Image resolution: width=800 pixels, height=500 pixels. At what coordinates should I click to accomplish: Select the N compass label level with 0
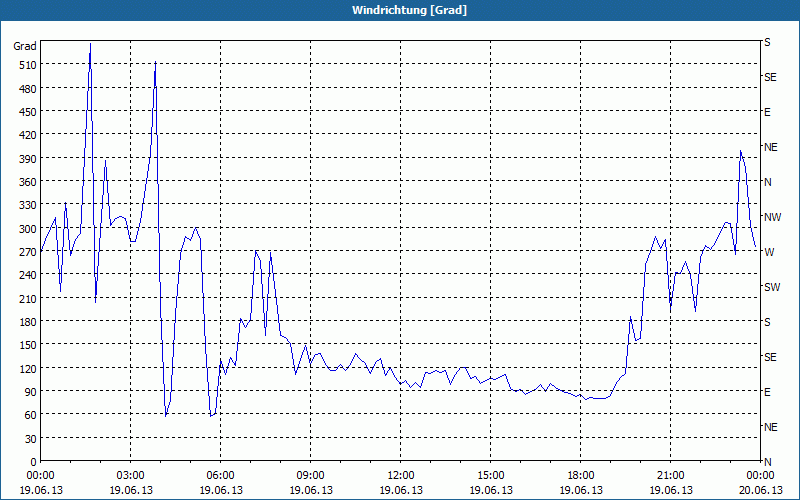pyautogui.click(x=767, y=462)
